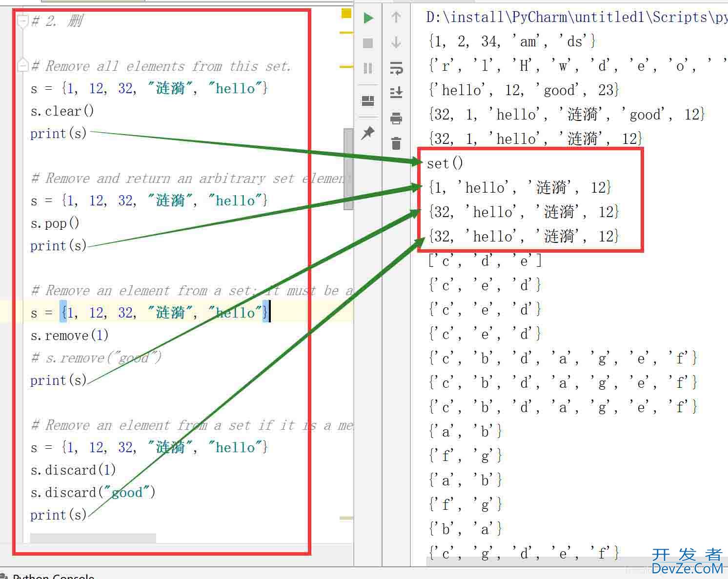Click the last console line "{'c', 'g', 'd', 'e', 'f'}"
This screenshot has height=579, width=728.
click(x=524, y=554)
